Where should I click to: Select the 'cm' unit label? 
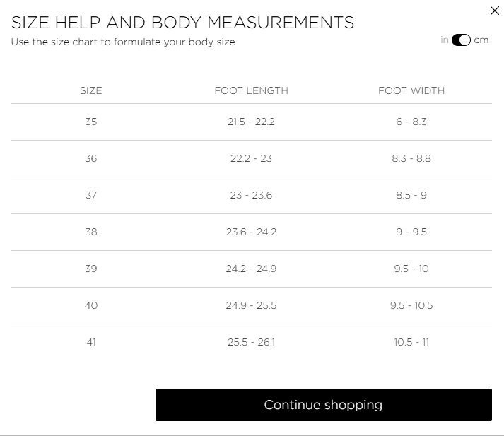(x=481, y=40)
